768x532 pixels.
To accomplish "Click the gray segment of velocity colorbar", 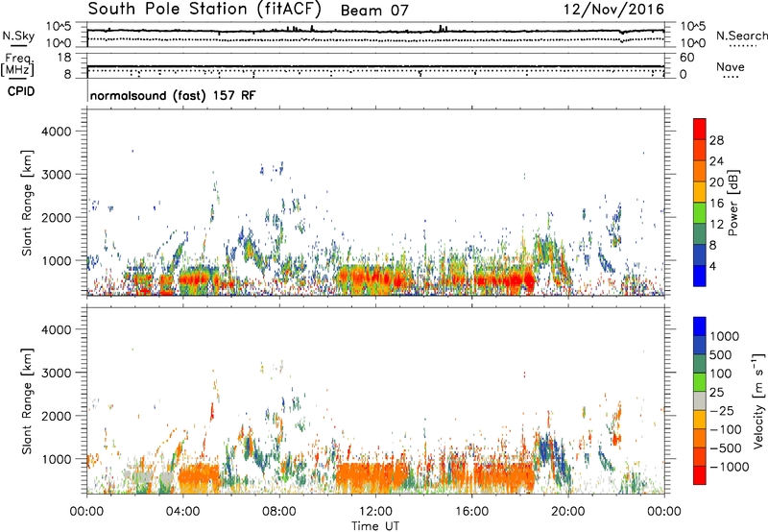I will pos(700,401).
